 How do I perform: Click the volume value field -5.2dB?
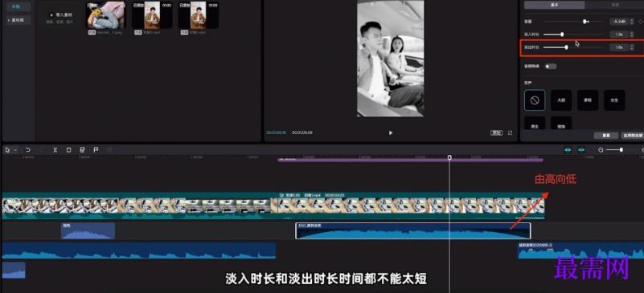618,22
